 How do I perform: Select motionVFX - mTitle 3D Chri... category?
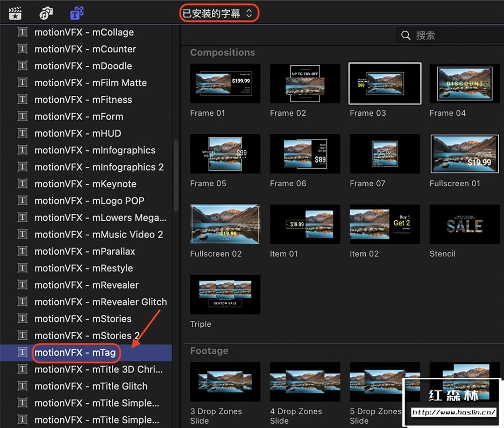point(86,369)
